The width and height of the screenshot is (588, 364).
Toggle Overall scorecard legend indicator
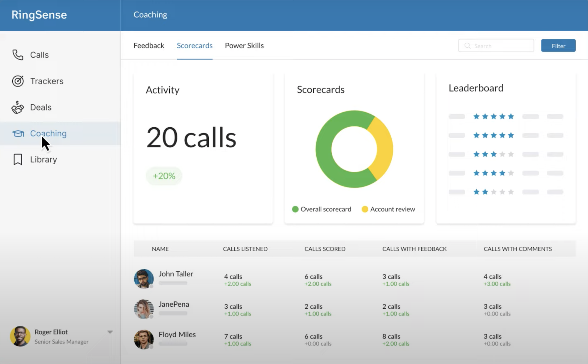295,209
